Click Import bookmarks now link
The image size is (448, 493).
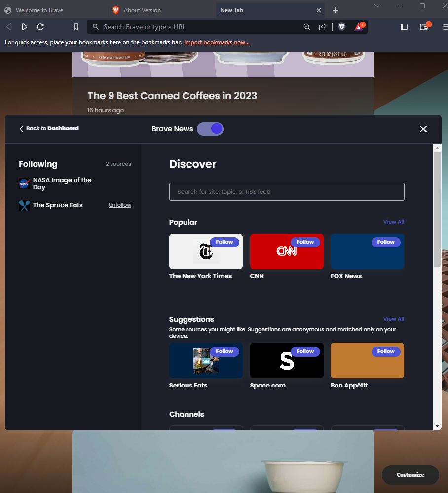[217, 42]
